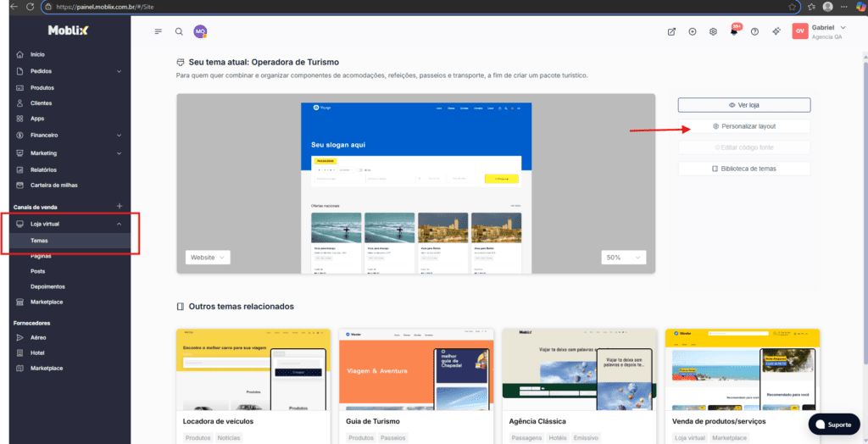Click the settings gear icon in header
This screenshot has height=444, width=868.
click(713, 32)
